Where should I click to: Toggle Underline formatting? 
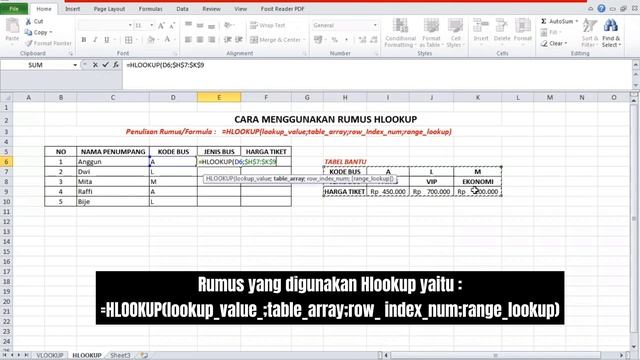(107, 40)
